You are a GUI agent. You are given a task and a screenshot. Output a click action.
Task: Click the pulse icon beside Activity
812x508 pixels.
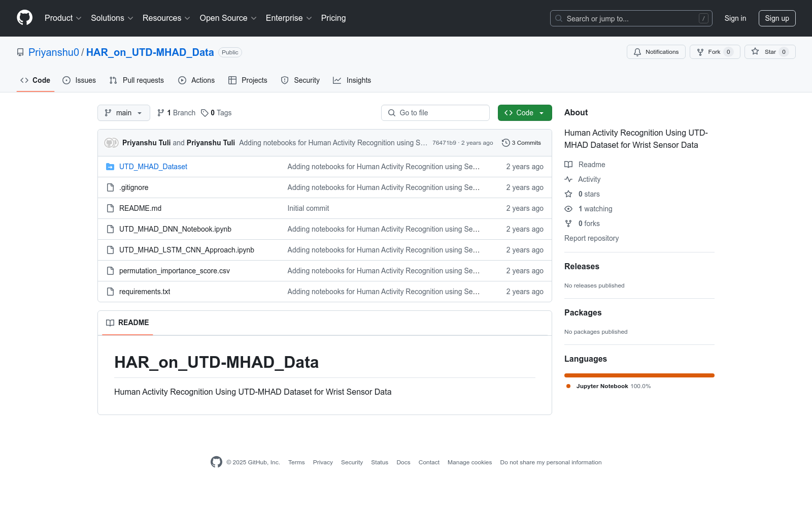click(x=568, y=179)
